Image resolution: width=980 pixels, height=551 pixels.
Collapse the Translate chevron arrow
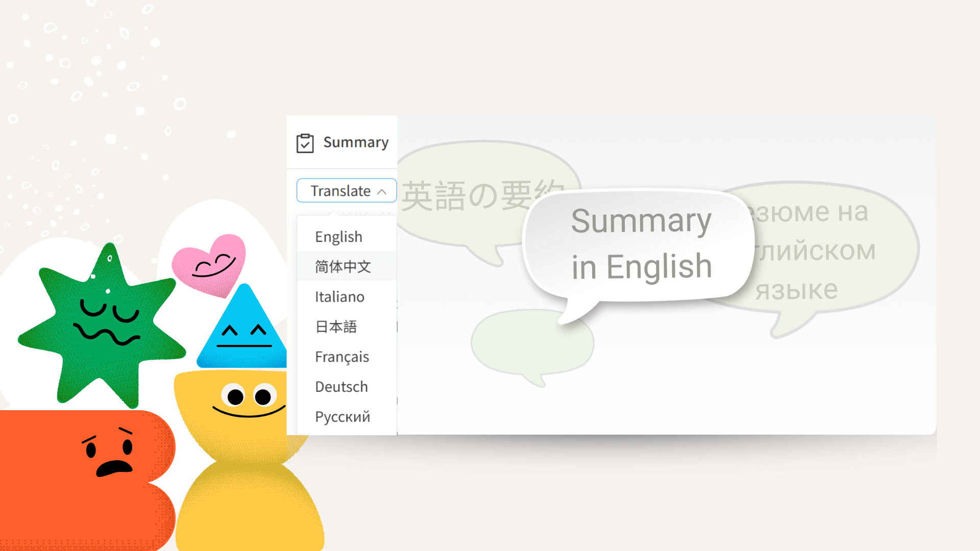click(382, 191)
